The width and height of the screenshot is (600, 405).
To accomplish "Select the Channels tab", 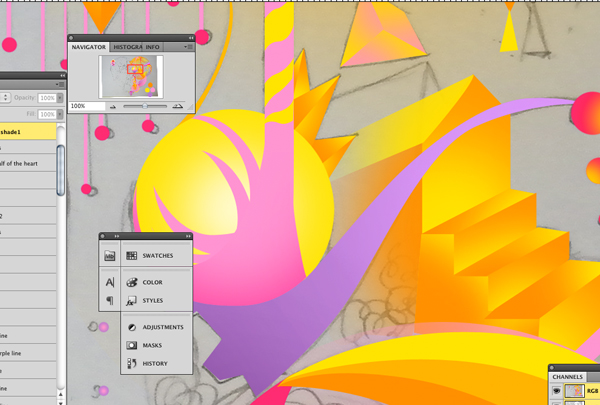I will click(x=567, y=377).
